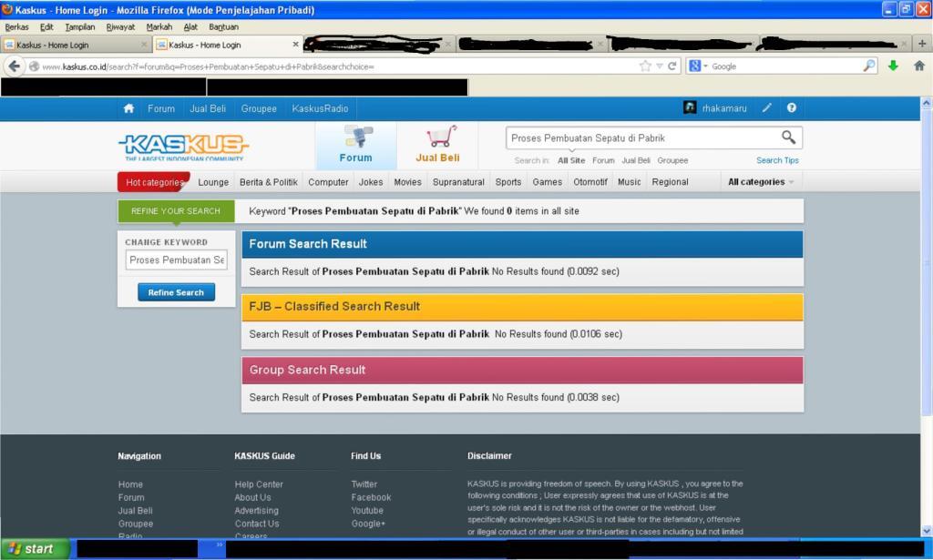
Task: Click the rhakamaru user avatar
Action: (x=690, y=107)
